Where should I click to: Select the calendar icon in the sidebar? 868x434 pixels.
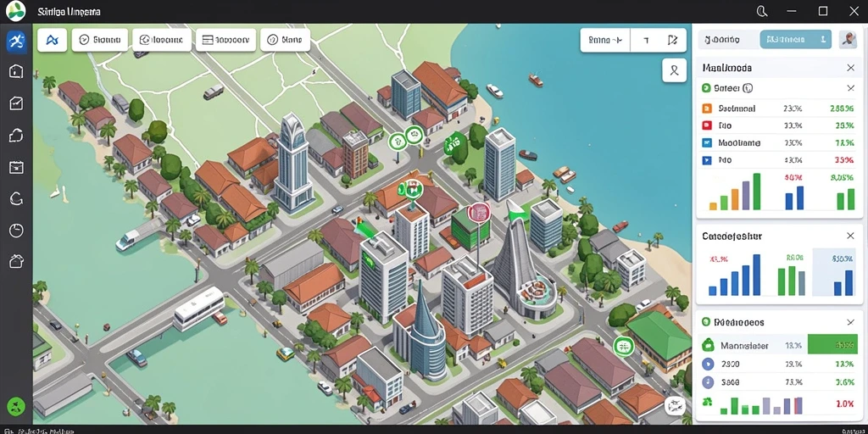click(16, 167)
